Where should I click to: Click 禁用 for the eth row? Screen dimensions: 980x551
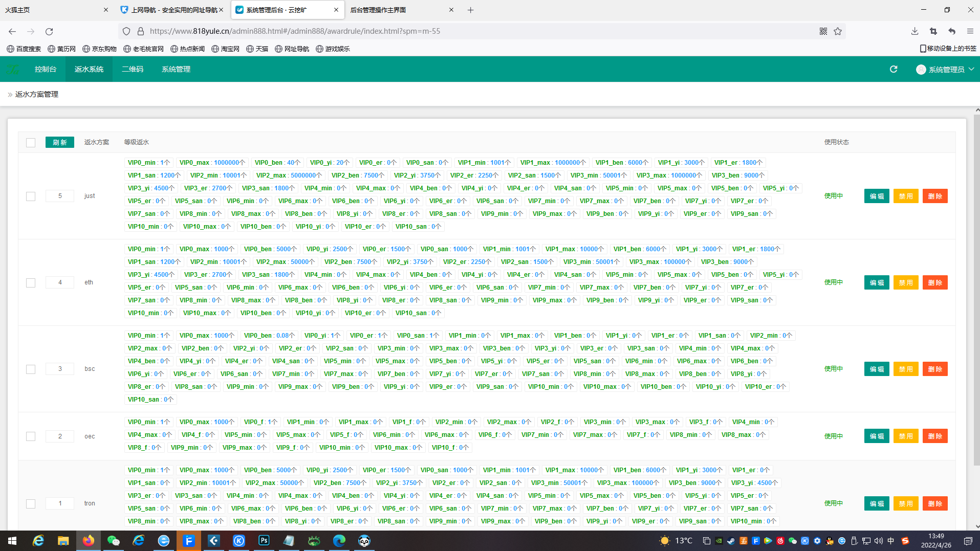tap(906, 282)
